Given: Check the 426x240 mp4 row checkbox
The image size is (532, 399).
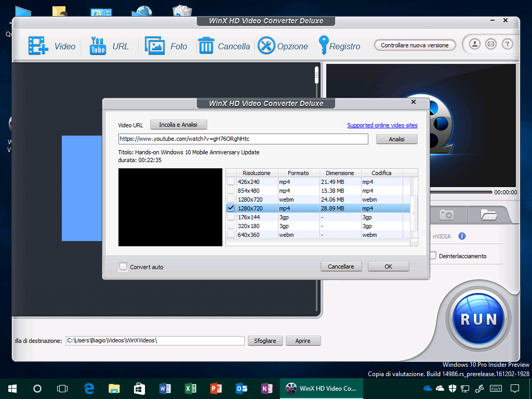Looking at the screenshot, I should point(231,181).
